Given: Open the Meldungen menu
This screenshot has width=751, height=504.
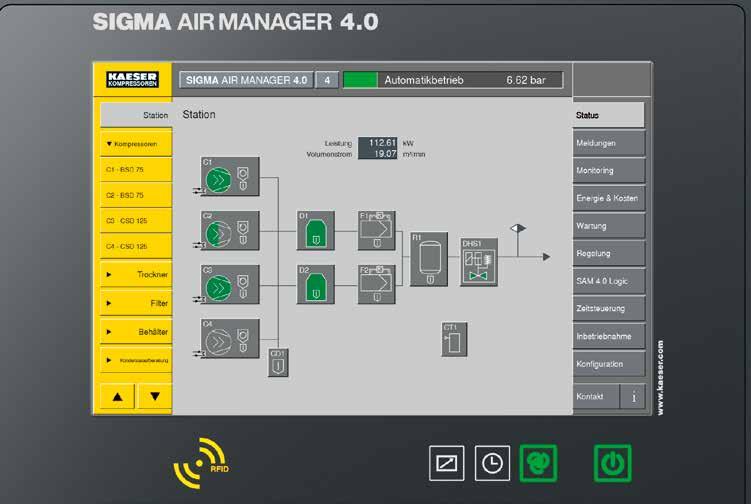Looking at the screenshot, I should (x=609, y=143).
